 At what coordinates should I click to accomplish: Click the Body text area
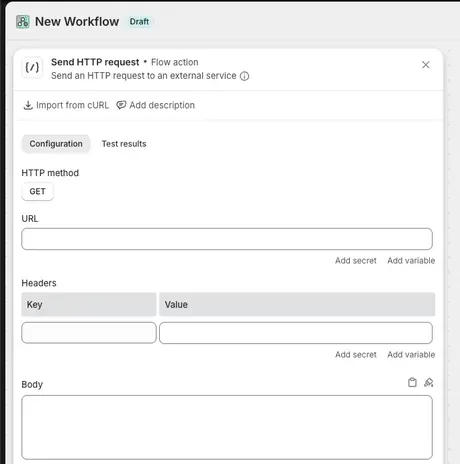click(x=227, y=427)
